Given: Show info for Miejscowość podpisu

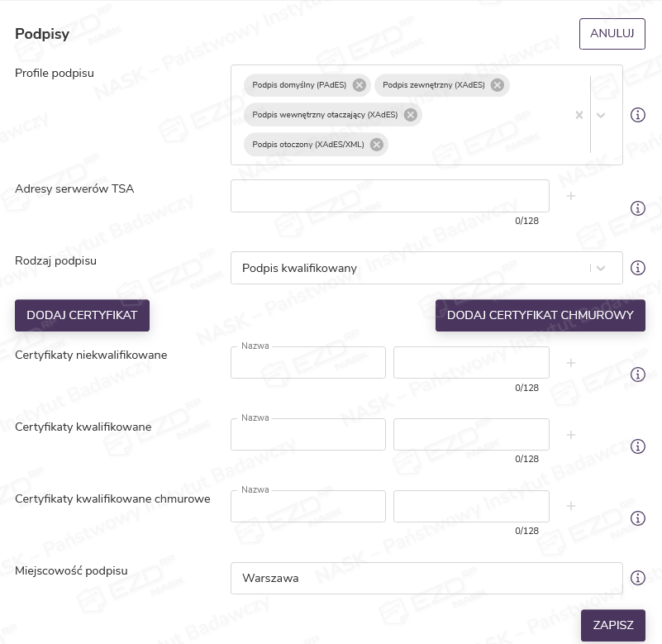Looking at the screenshot, I should [x=637, y=578].
